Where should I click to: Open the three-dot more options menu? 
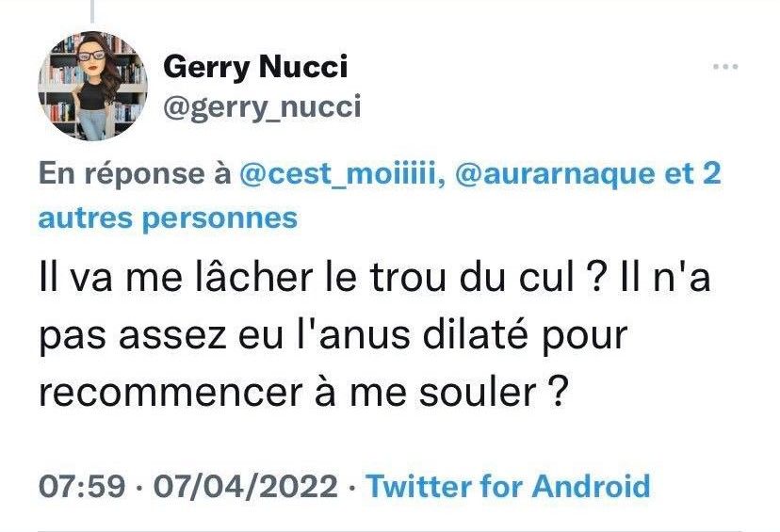pyautogui.click(x=725, y=68)
